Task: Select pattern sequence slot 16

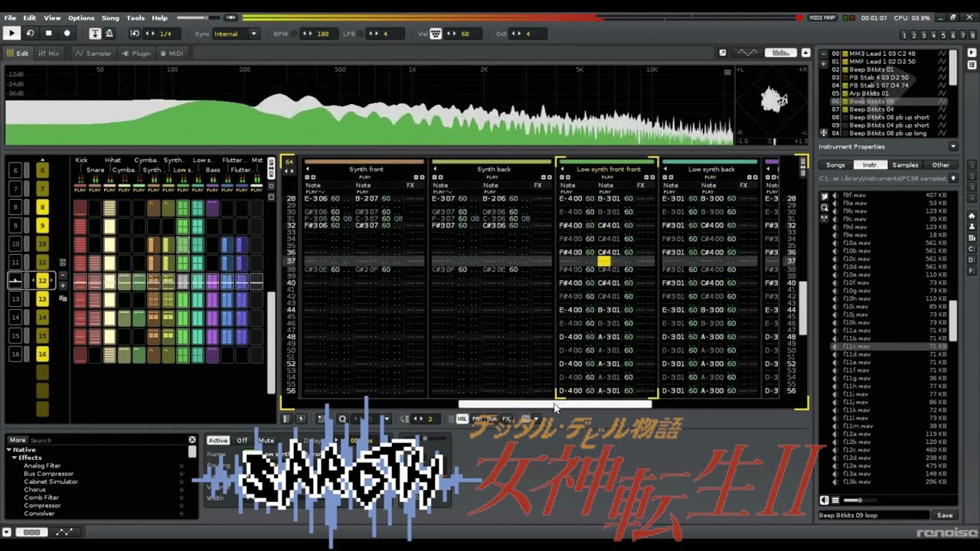Action: coord(42,354)
